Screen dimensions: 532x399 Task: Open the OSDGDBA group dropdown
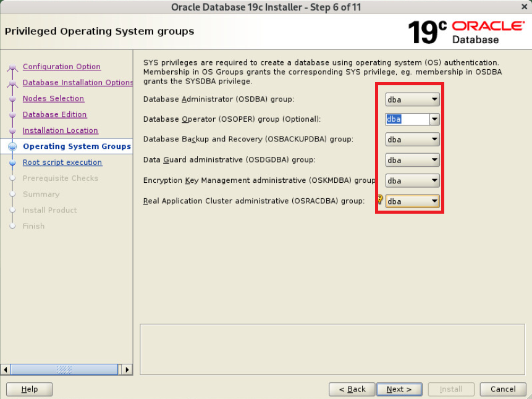412,160
